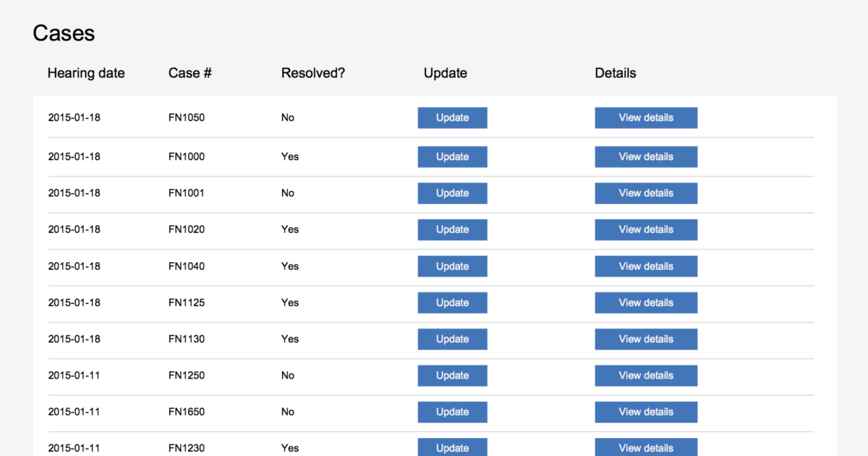Show details for case FN1001
Screen dimensions: 868x456
point(646,193)
